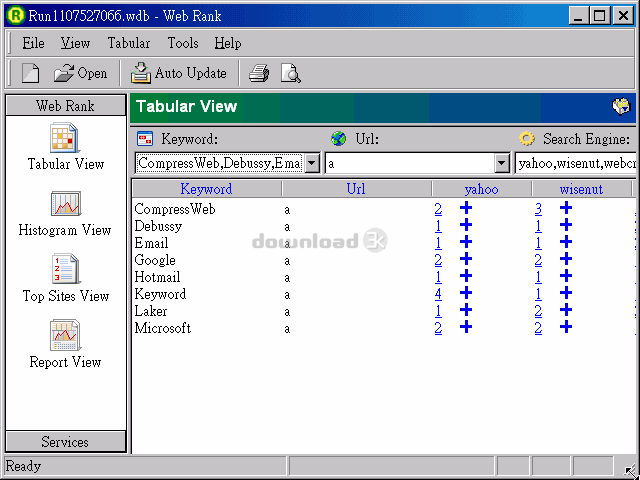Click the plus icon for Email under wisenut
Image resolution: width=640 pixels, height=480 pixels.
point(566,242)
